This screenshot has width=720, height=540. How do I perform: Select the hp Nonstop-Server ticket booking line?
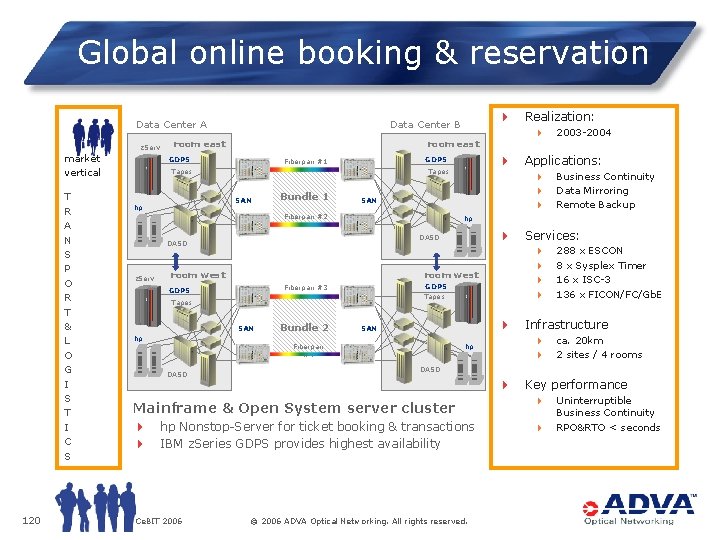tap(317, 427)
